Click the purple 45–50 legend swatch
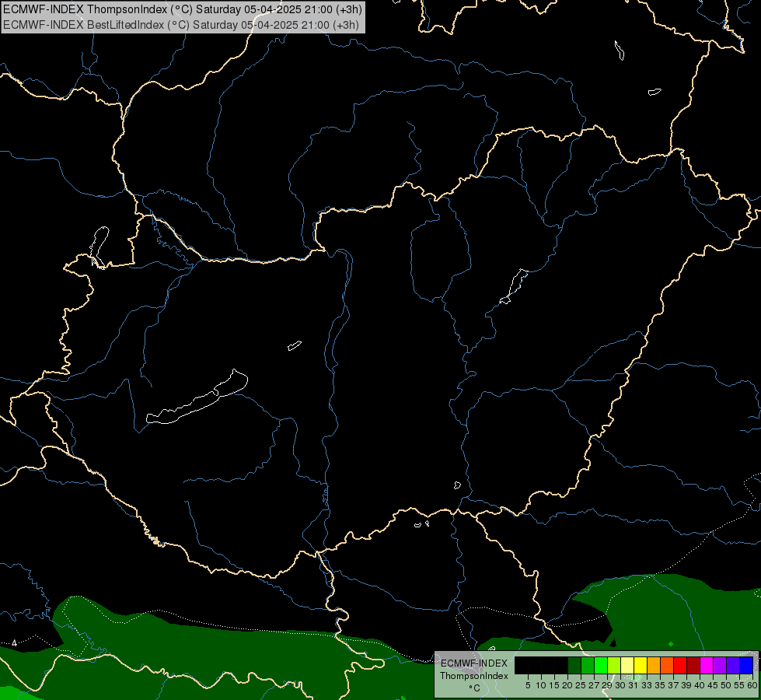The height and width of the screenshot is (700, 761). coord(721,665)
